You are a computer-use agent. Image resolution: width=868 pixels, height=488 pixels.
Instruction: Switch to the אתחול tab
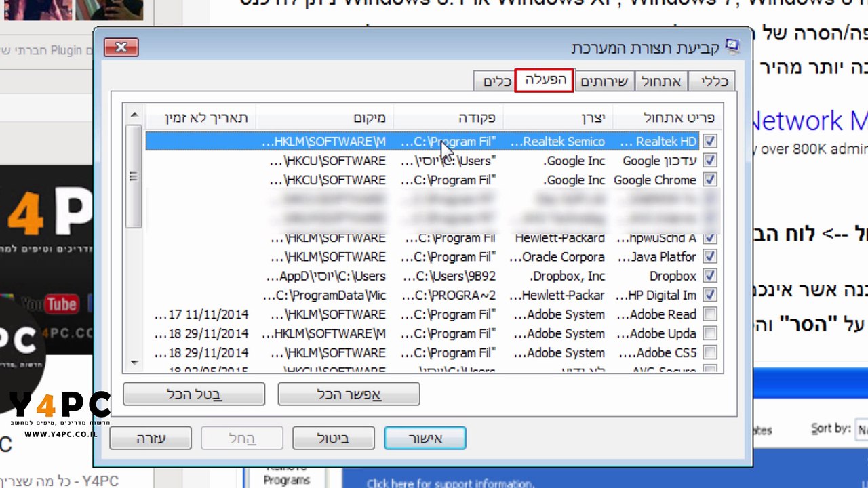661,81
